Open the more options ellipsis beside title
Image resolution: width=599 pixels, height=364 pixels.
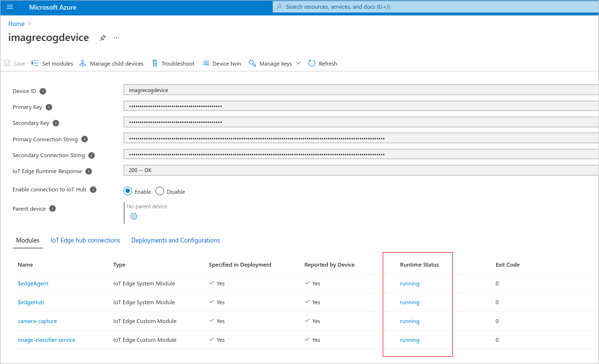(x=116, y=38)
